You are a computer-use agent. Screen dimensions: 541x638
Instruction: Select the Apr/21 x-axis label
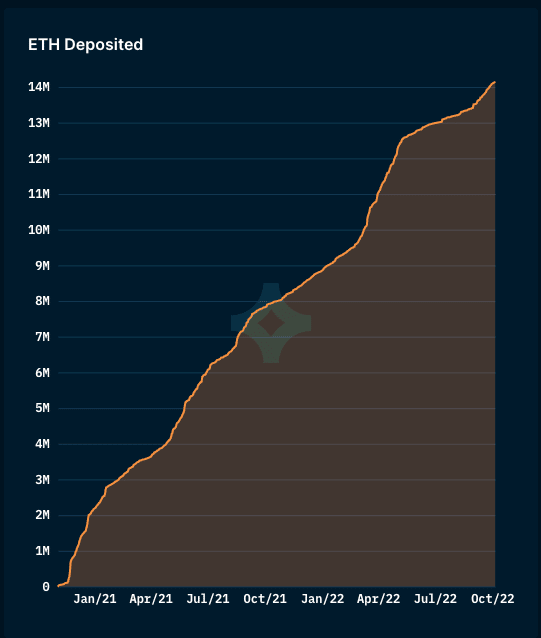[151, 599]
